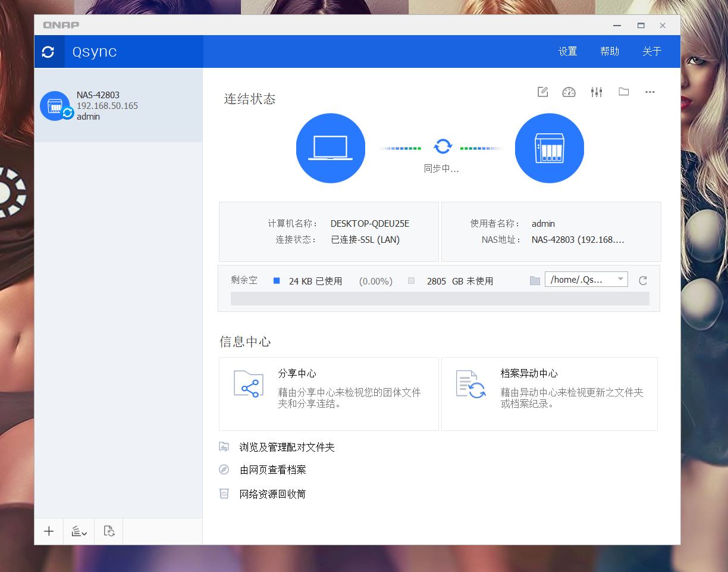Open 档案异动中心 file change center
728x572 pixels.
pyautogui.click(x=549, y=393)
